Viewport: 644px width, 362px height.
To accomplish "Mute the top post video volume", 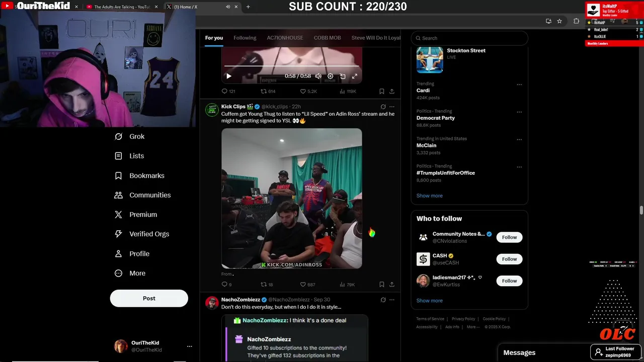I will (318, 76).
